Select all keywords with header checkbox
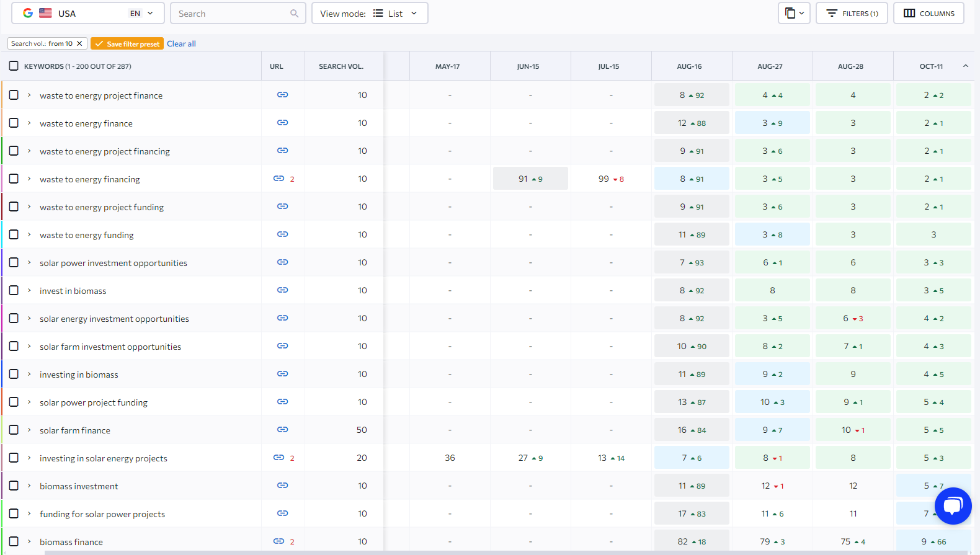The width and height of the screenshot is (980, 555). [x=14, y=66]
